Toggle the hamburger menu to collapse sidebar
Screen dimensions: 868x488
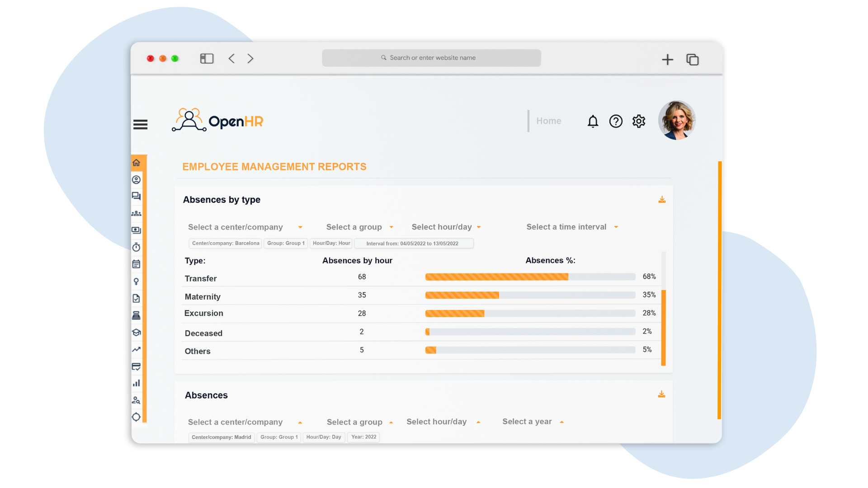(140, 124)
